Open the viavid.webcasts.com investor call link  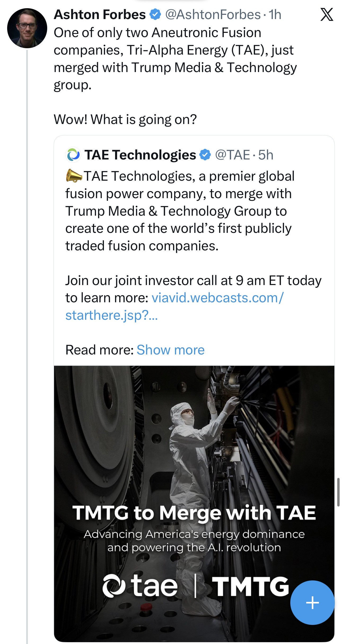(x=217, y=298)
